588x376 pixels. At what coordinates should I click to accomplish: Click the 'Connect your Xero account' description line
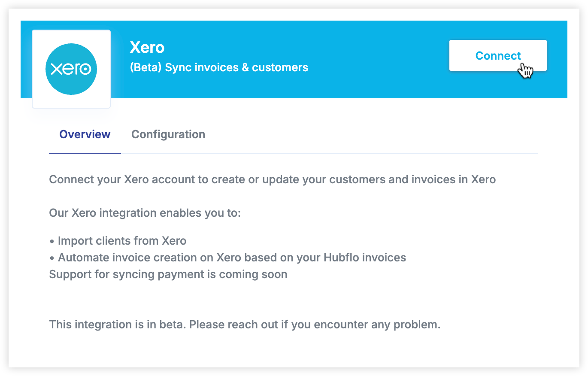[x=273, y=179]
